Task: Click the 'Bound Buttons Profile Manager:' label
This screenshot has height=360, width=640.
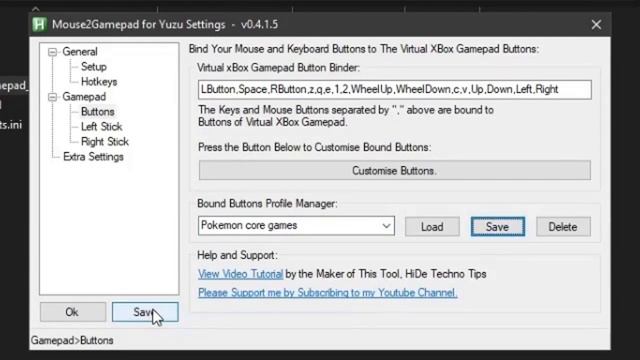Action: [267, 203]
